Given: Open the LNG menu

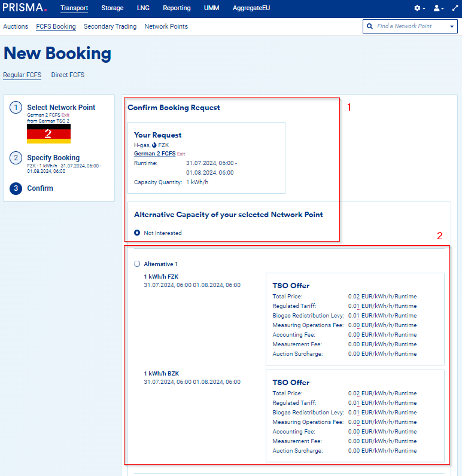Looking at the screenshot, I should tap(143, 8).
